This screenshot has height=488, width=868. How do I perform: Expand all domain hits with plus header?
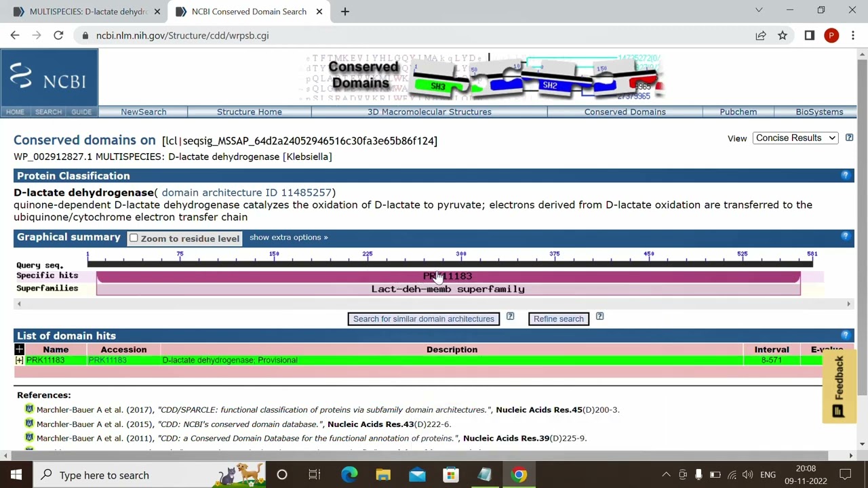[x=19, y=349]
